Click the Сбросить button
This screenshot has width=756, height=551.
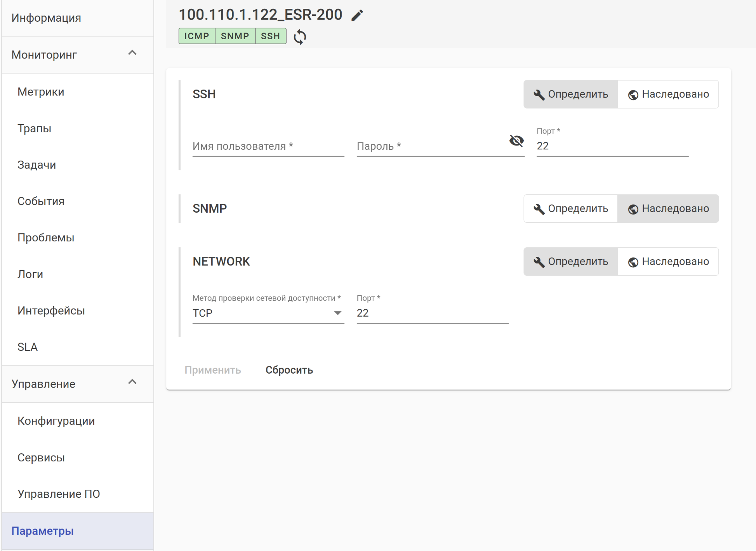pos(289,370)
